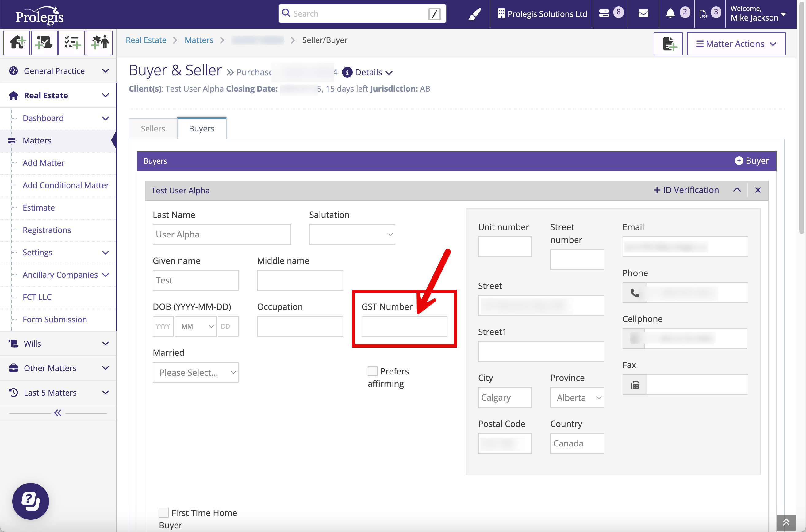Viewport: 806px width, 532px height.
Task: Check the Prefers affirming checkbox
Action: (x=372, y=371)
